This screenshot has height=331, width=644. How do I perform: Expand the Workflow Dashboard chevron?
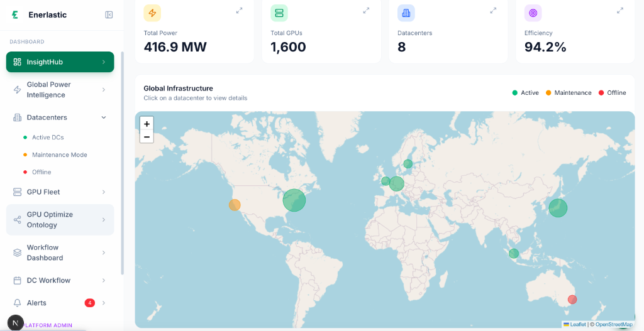(104, 252)
